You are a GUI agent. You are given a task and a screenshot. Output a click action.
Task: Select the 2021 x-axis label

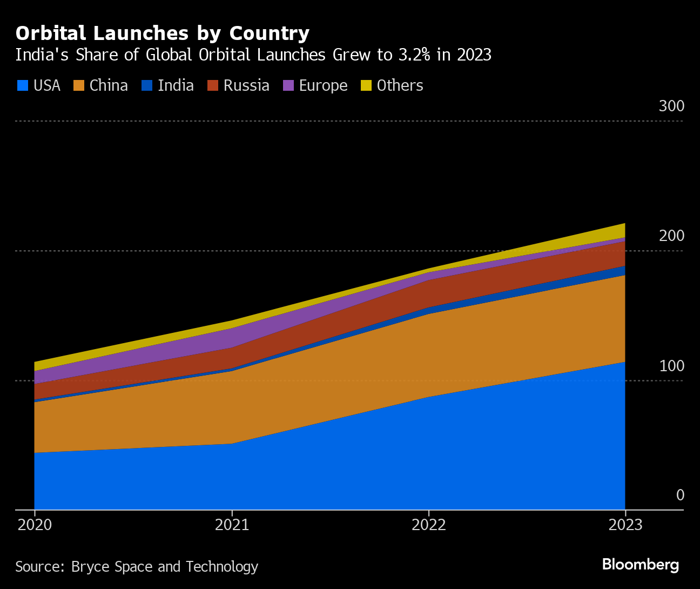[232, 525]
